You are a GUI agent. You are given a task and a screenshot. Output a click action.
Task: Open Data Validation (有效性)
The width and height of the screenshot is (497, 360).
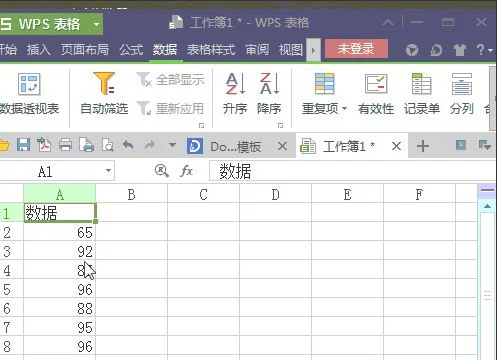[x=376, y=95]
